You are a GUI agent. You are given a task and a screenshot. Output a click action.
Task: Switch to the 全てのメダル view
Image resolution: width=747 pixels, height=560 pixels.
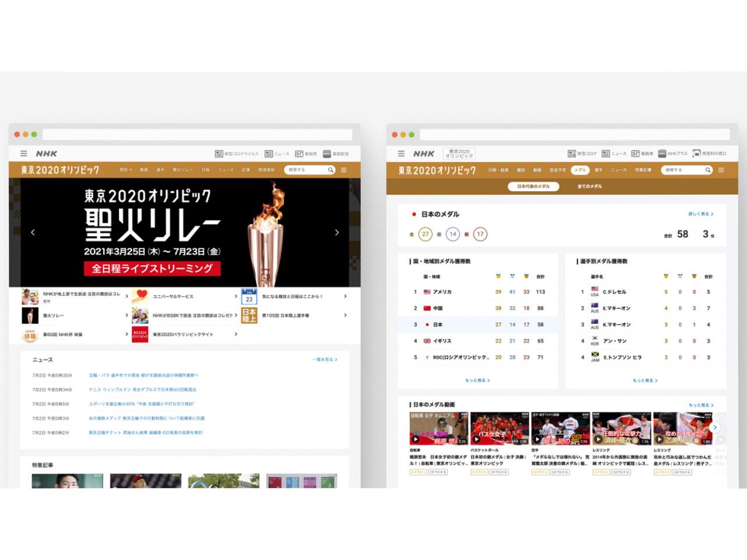[x=589, y=185]
